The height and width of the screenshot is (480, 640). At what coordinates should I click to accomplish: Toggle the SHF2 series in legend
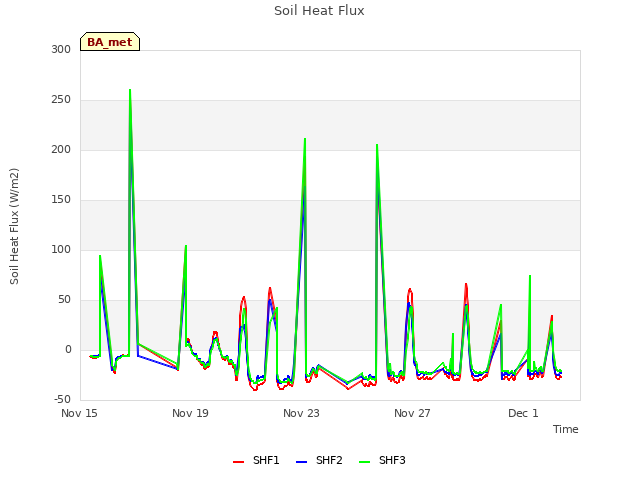[x=319, y=460]
